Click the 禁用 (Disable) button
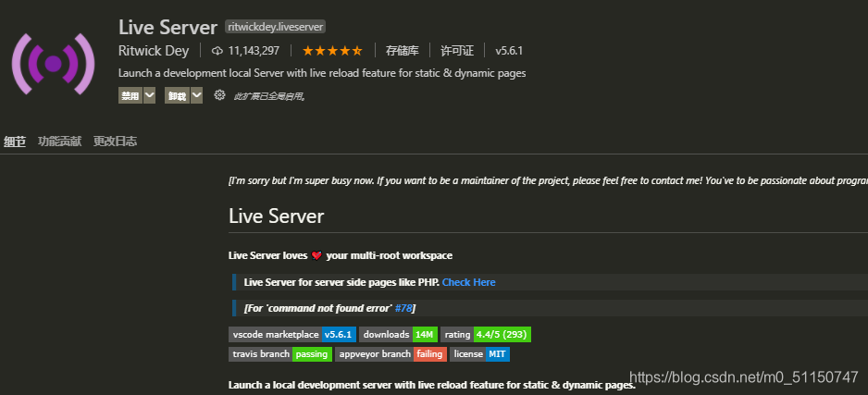Screen dimensions: 868x395 tap(130, 95)
